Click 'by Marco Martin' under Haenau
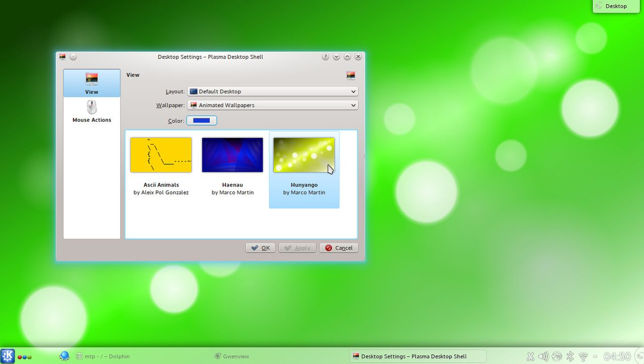644x364 pixels. tap(232, 192)
